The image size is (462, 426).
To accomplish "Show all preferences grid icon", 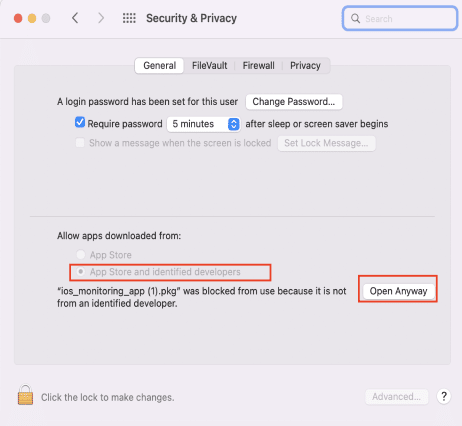I will 129,18.
